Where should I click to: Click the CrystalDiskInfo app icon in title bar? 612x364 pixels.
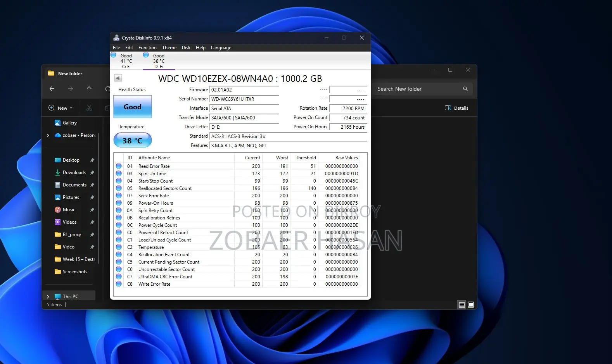click(x=116, y=38)
